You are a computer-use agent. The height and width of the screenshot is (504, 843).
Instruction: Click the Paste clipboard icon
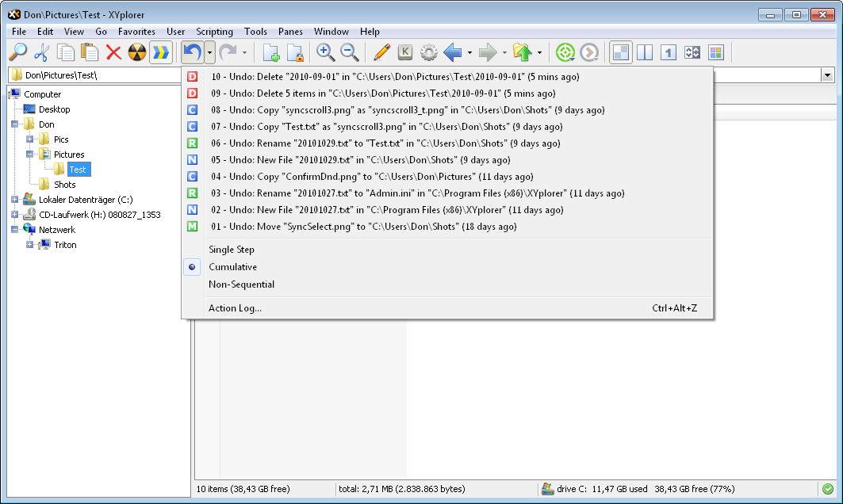(90, 52)
